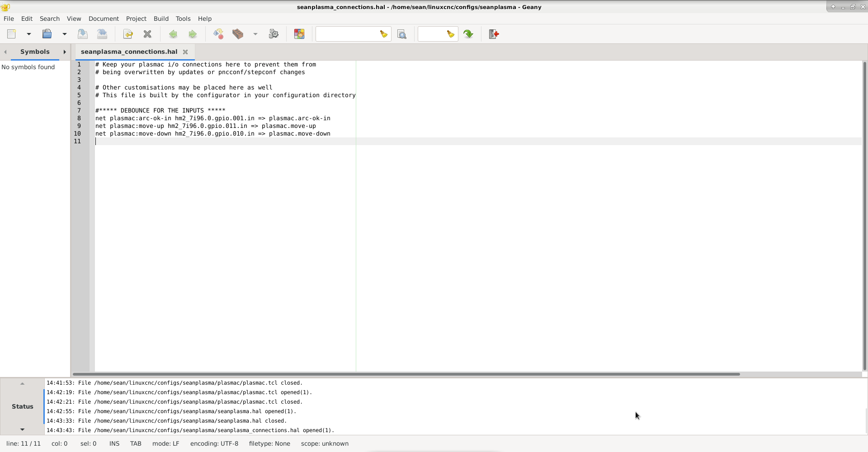Open the File menu
Image resolution: width=868 pixels, height=452 pixels.
coord(9,19)
